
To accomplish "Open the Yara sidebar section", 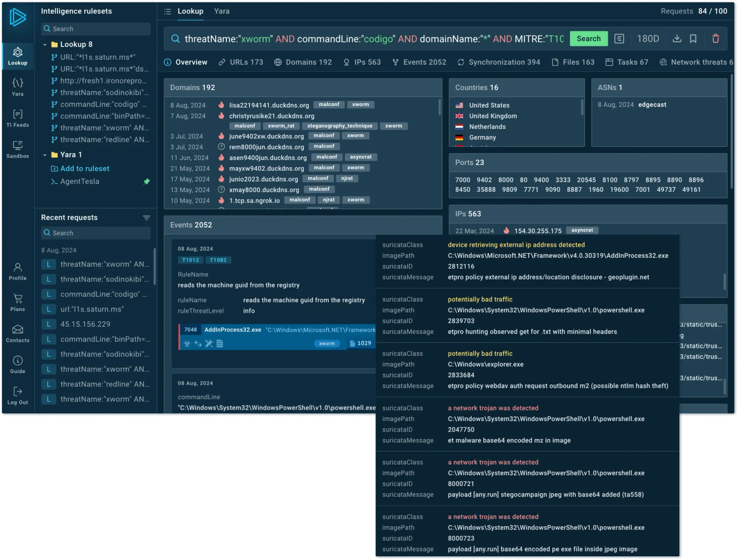I will 18,87.
